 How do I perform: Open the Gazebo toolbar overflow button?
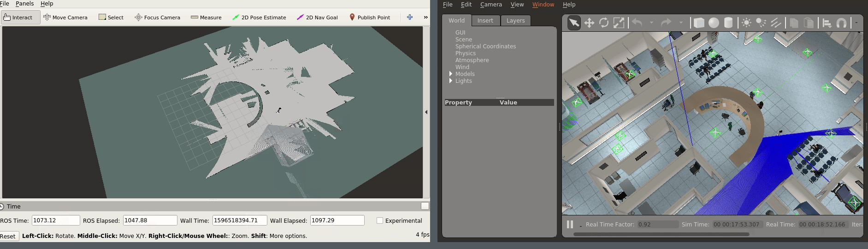click(856, 23)
